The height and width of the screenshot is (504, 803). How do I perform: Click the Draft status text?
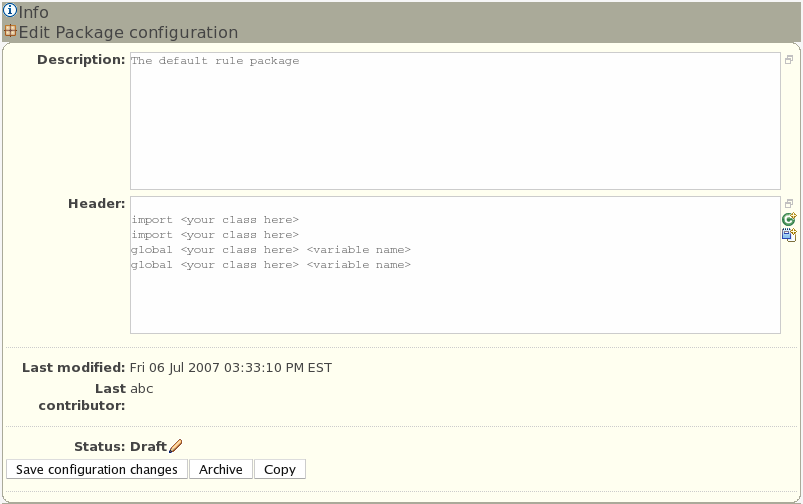[x=148, y=447]
